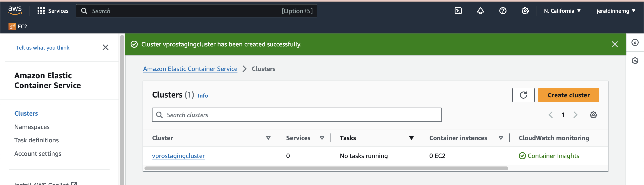Open the CloudShell terminal icon
This screenshot has height=185, width=644.
[x=458, y=11]
